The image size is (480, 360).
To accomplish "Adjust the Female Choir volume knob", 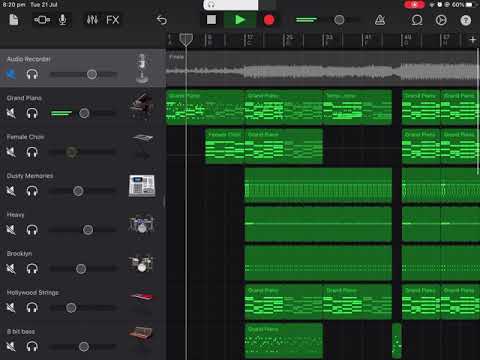I will (x=71, y=152).
